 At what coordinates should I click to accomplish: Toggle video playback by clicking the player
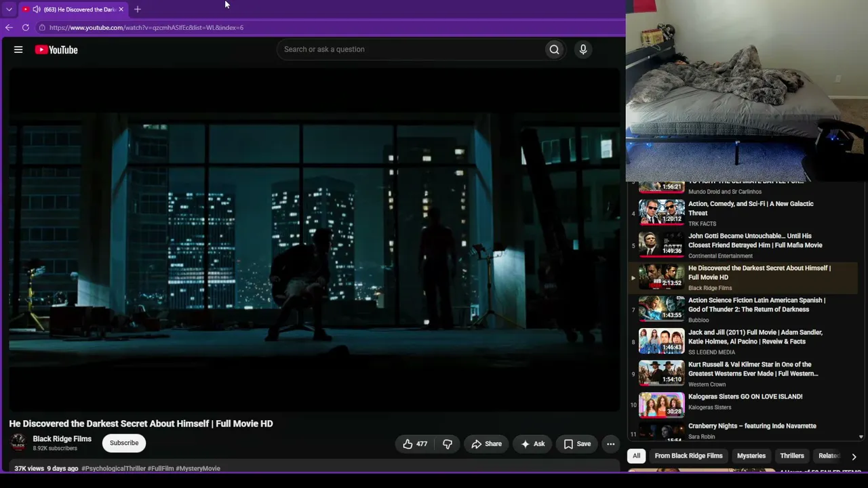314,240
